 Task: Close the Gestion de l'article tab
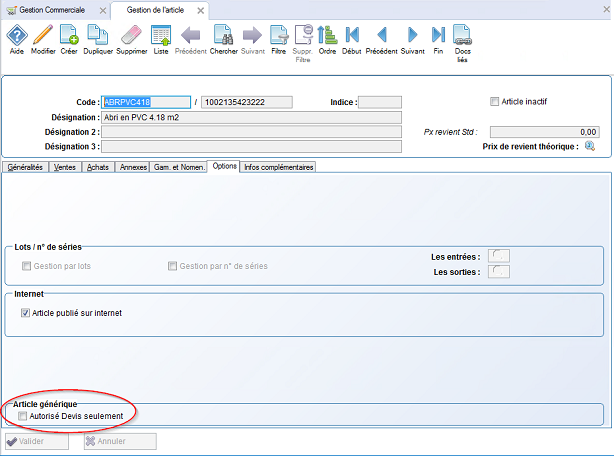click(200, 10)
